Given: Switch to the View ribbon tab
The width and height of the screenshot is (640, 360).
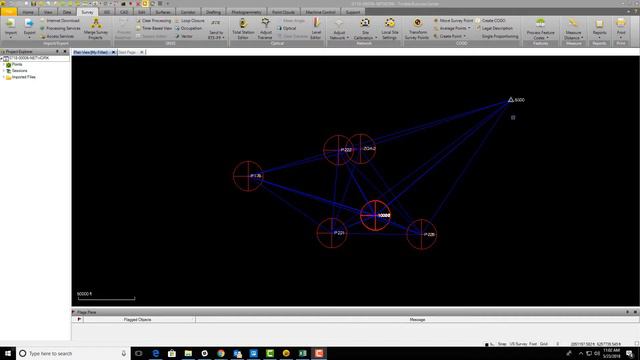Looking at the screenshot, I should click(x=48, y=12).
